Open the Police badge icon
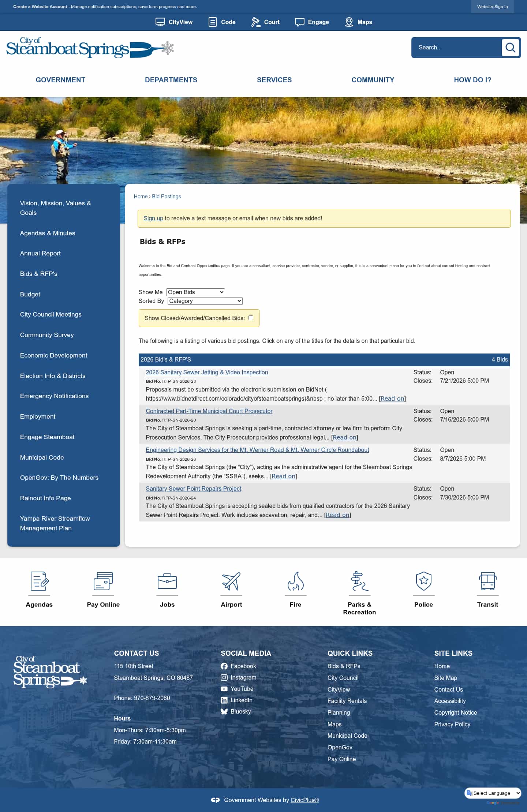 pyautogui.click(x=423, y=581)
